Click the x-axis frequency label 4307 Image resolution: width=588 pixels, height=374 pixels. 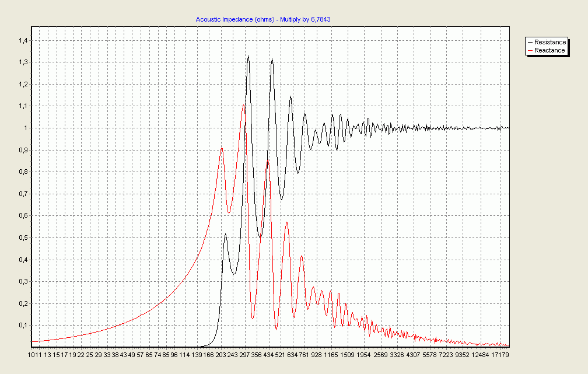(414, 355)
